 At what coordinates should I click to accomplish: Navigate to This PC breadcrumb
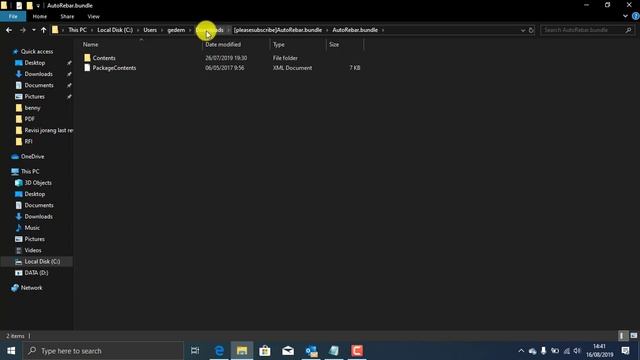tap(77, 30)
